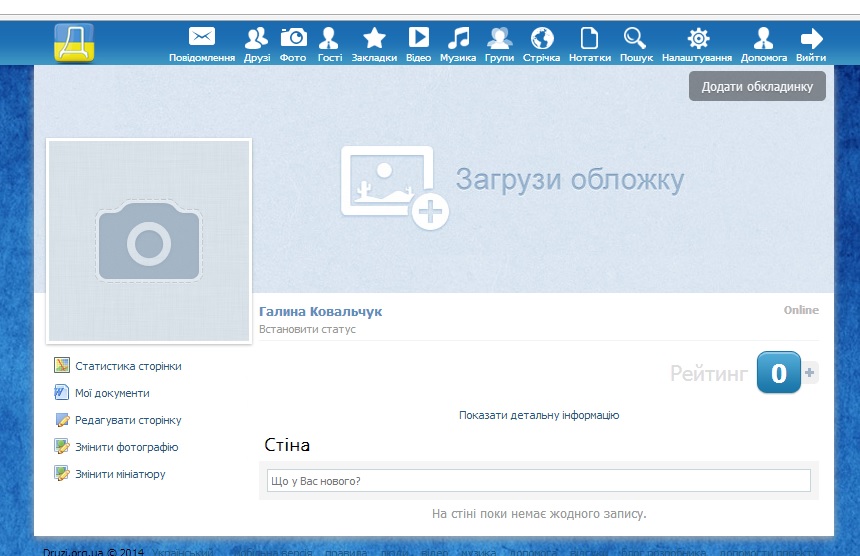This screenshot has width=860, height=556.
Task: Click the profile photo placeholder
Action: coord(149,240)
